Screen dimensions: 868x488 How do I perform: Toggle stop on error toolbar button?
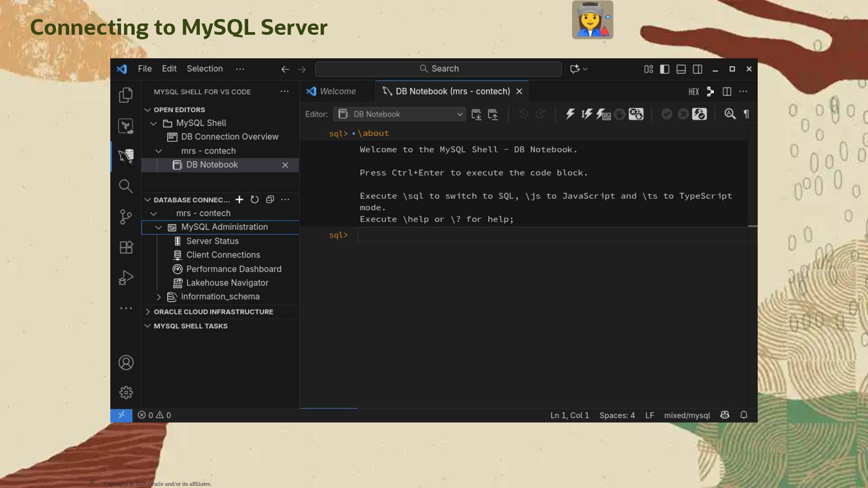coord(636,114)
